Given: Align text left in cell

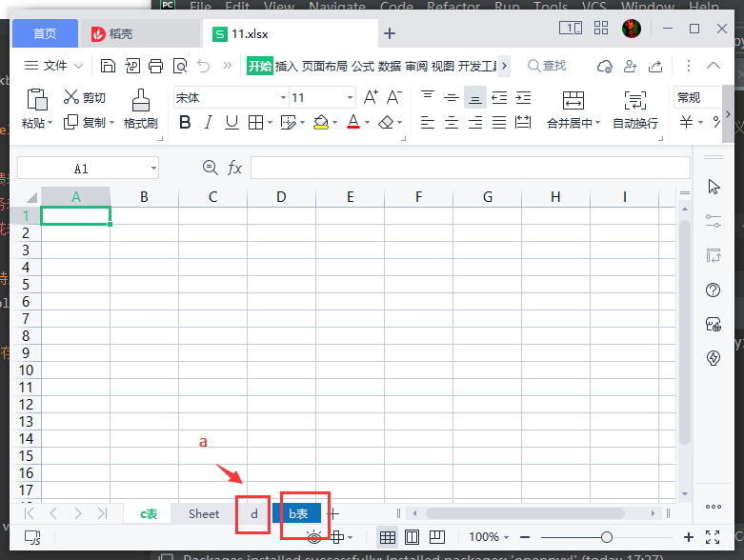Looking at the screenshot, I should (428, 122).
